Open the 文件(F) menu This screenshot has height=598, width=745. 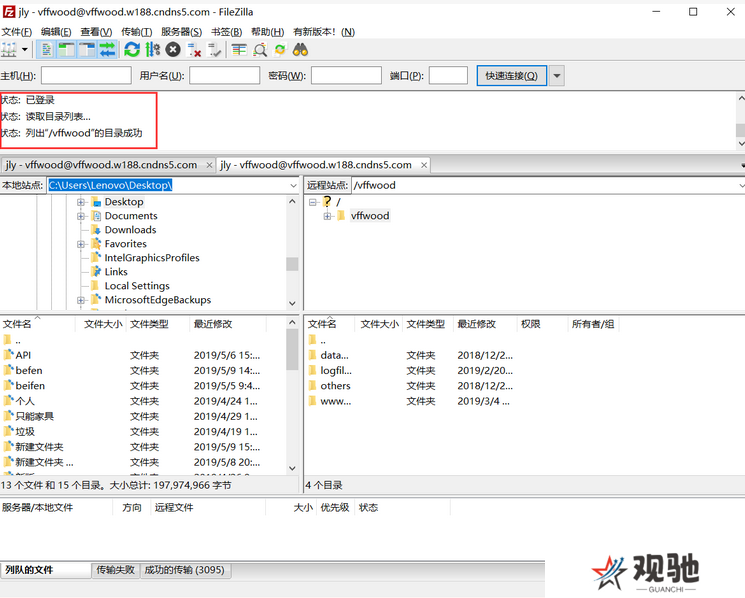[17, 32]
